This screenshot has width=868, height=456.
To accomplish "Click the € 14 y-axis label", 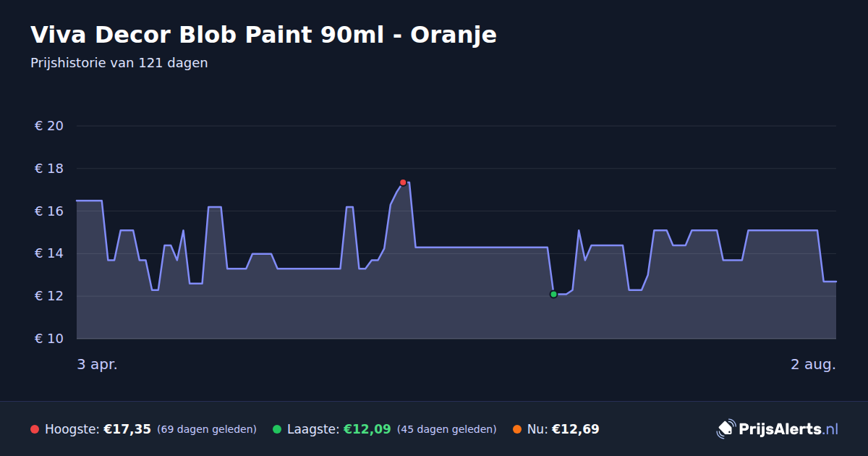I will point(49,253).
